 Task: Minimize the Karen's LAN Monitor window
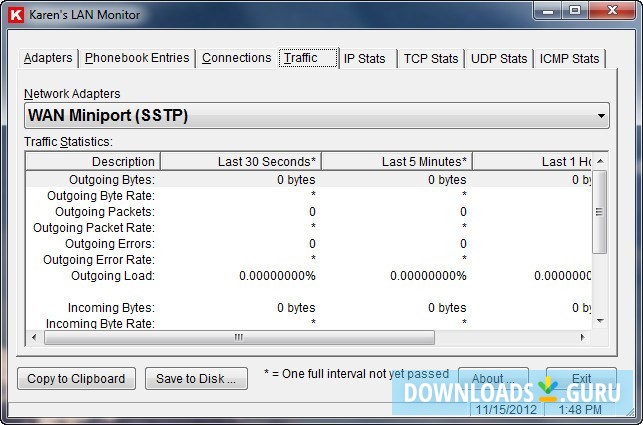548,10
